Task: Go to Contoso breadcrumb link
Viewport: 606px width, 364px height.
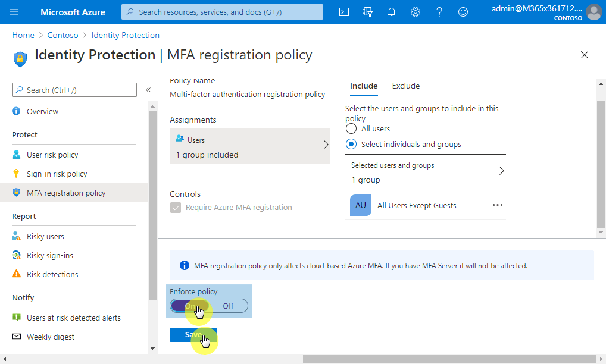Action: tap(63, 35)
